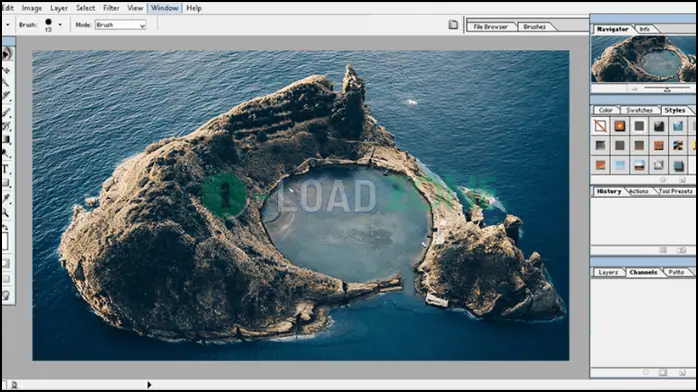698x392 pixels.
Task: Apply the Default no-style swatch with red slash
Action: [600, 126]
